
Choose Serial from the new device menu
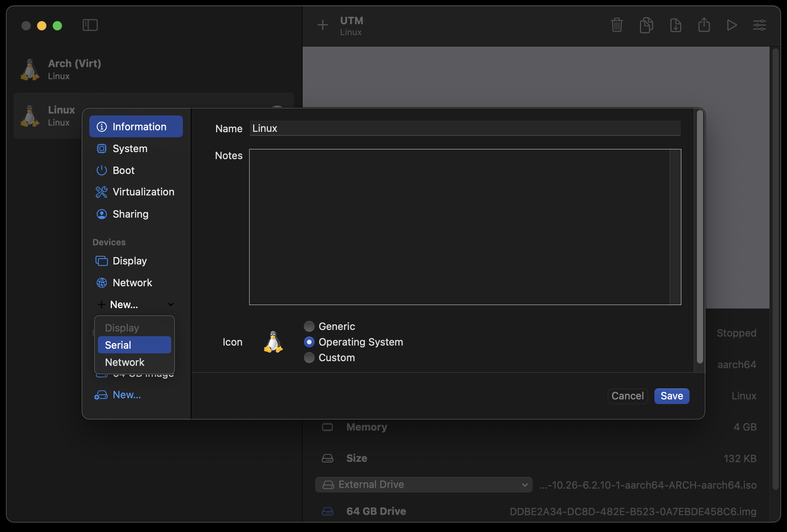[135, 345]
